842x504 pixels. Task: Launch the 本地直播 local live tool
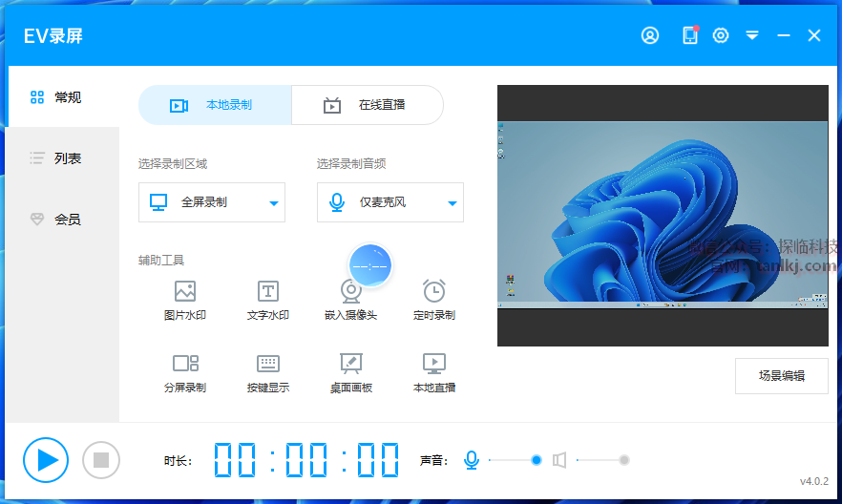(434, 364)
